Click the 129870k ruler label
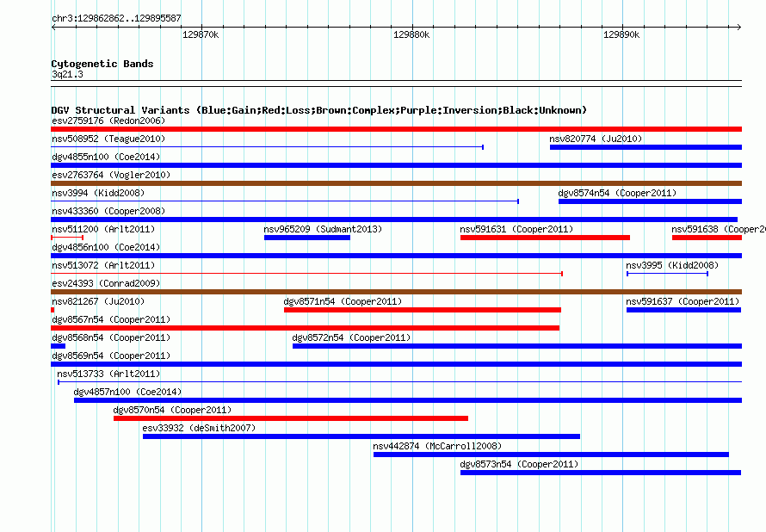 201,34
